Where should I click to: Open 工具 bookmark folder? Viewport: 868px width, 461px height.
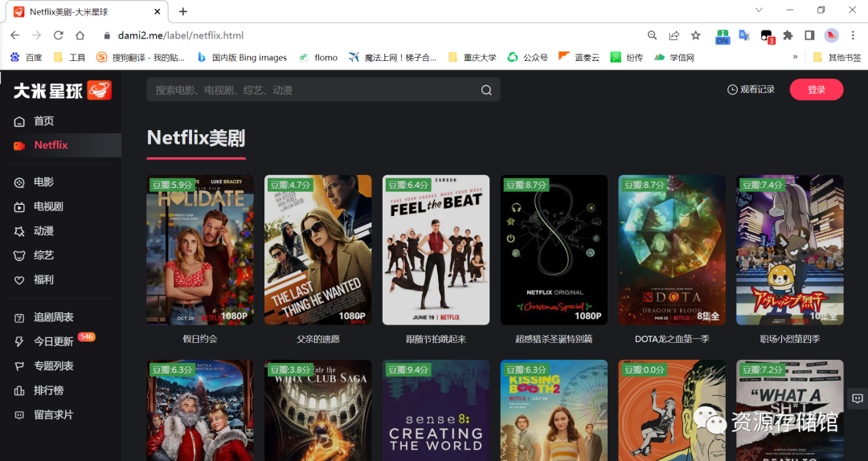pyautogui.click(x=70, y=57)
